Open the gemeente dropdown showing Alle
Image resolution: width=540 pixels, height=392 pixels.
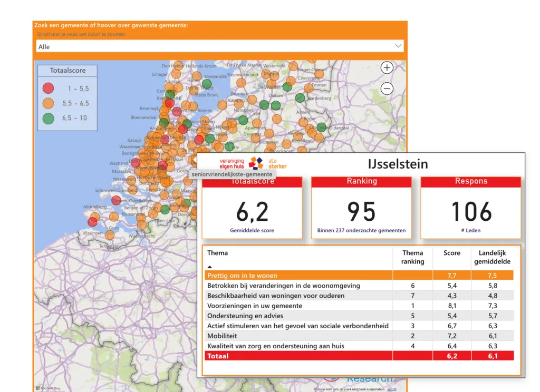tap(220, 46)
